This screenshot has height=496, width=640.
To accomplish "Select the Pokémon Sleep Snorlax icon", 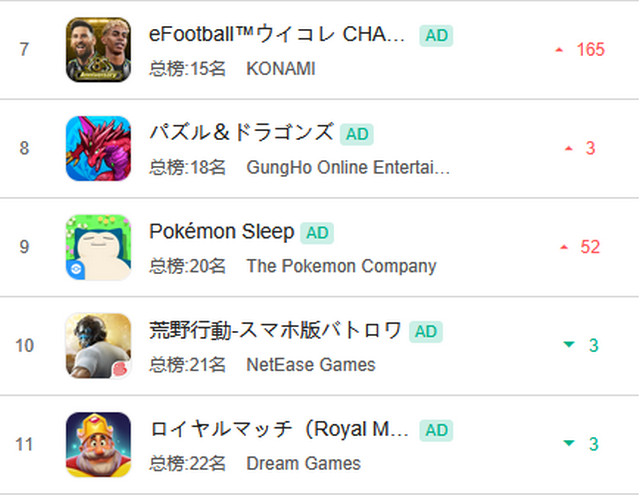I will point(98,247).
